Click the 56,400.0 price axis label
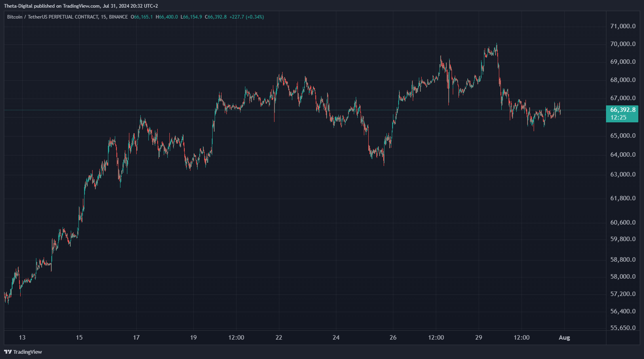 pyautogui.click(x=623, y=311)
